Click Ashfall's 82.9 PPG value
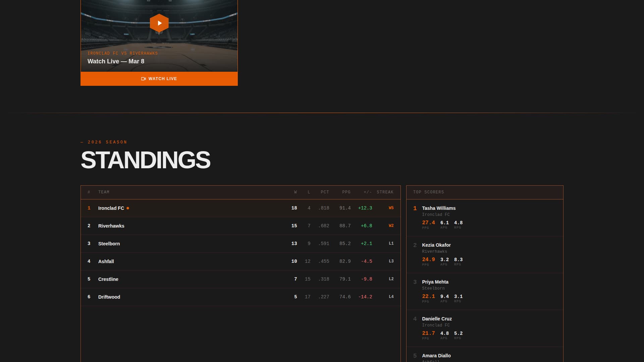Image resolution: width=644 pixels, height=362 pixels. coord(345,261)
